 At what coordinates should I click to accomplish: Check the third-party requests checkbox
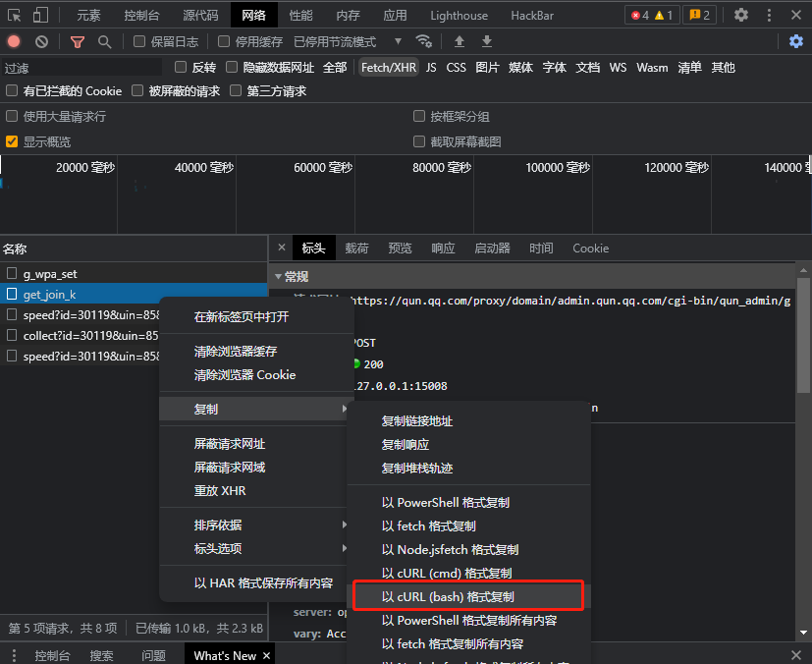(x=236, y=91)
